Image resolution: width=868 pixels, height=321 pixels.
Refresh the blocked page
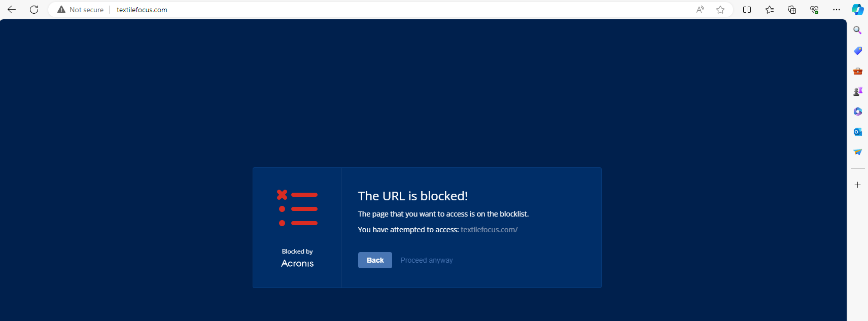[x=34, y=10]
